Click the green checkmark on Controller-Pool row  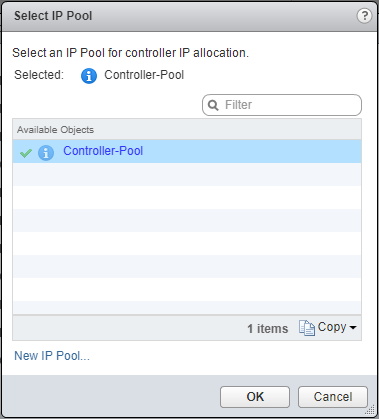coord(26,153)
